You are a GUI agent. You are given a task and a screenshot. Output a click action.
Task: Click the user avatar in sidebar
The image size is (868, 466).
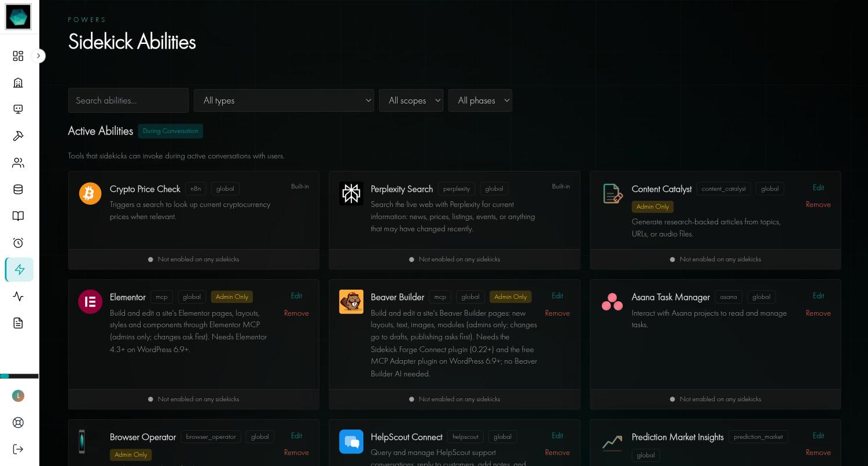click(x=18, y=395)
